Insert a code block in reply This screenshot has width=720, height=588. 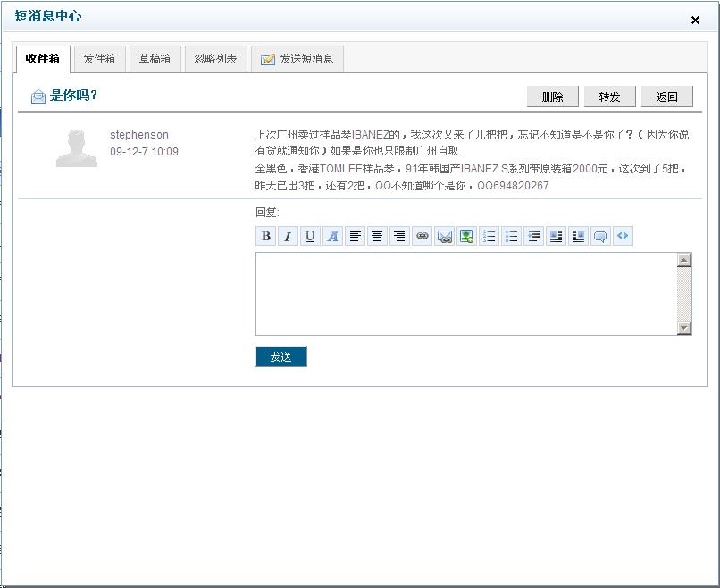click(x=623, y=237)
